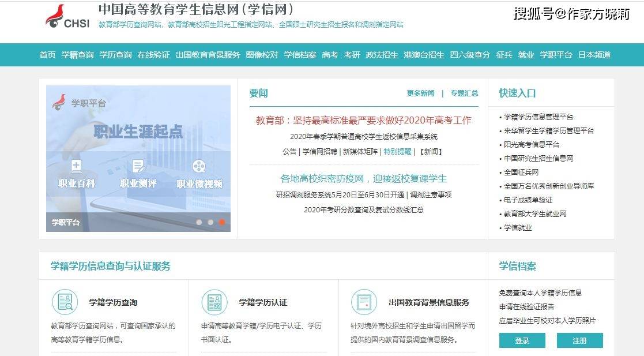Click the 【新闻】 link

point(431,152)
